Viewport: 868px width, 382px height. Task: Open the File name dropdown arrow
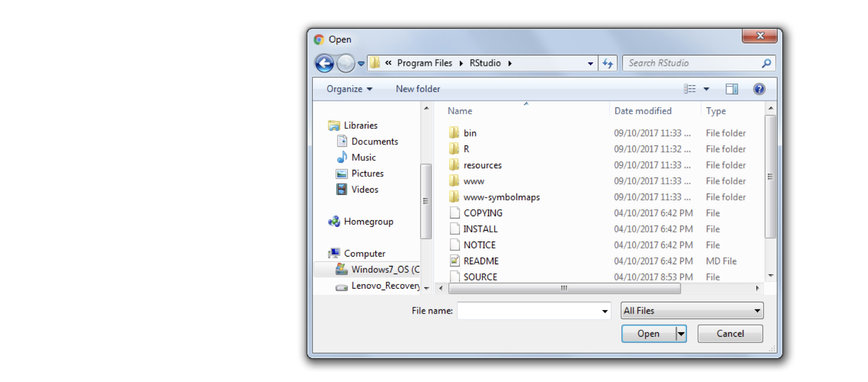tap(605, 311)
